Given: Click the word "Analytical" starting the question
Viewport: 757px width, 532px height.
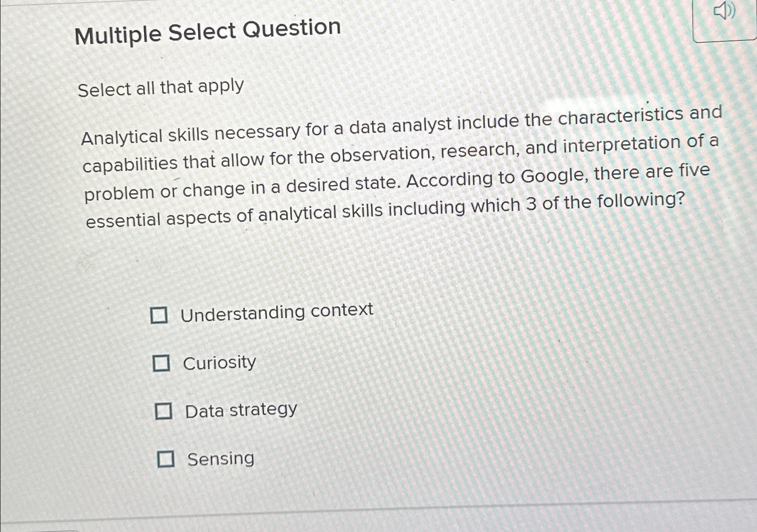Looking at the screenshot, I should click(x=121, y=137).
